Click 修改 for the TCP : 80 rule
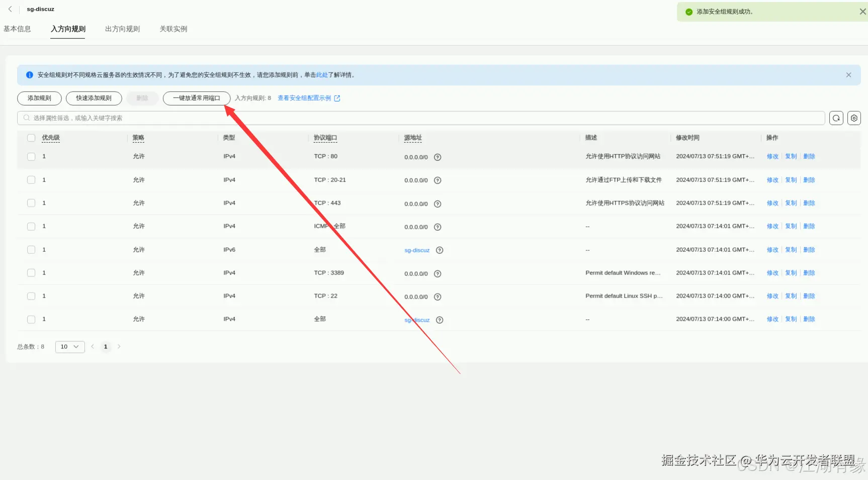 772,156
